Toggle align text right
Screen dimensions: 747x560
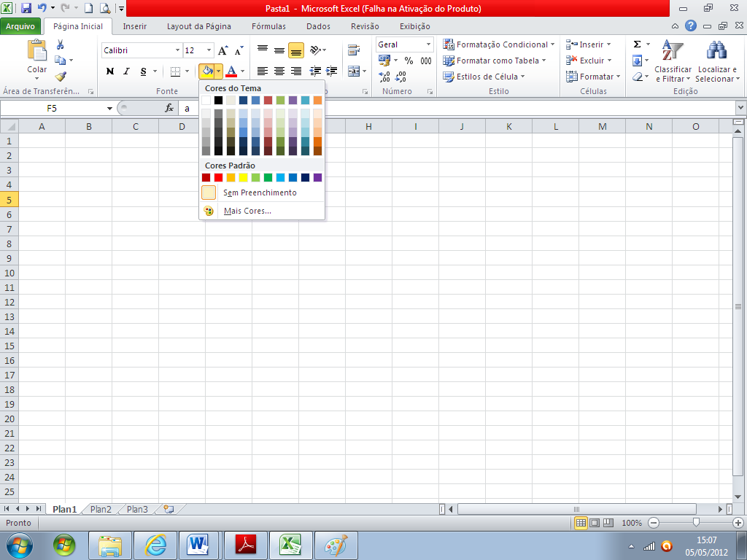(296, 71)
